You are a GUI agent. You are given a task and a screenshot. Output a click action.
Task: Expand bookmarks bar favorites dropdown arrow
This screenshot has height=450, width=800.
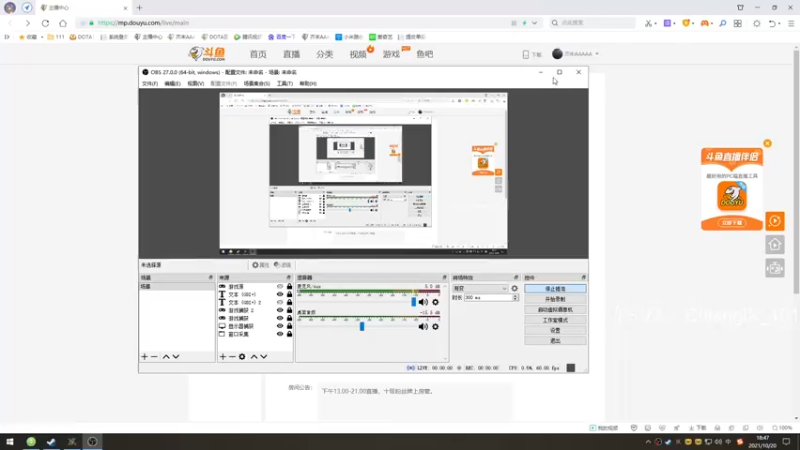tap(42, 37)
